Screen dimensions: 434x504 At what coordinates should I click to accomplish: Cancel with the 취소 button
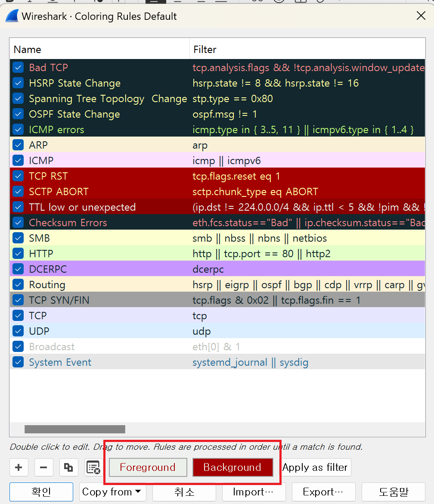click(x=184, y=492)
